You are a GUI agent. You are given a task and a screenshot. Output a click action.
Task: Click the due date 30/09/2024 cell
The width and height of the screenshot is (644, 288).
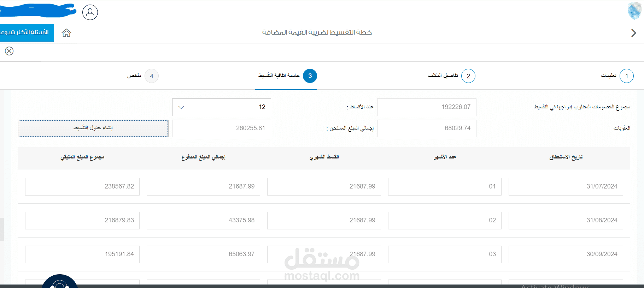(566, 254)
